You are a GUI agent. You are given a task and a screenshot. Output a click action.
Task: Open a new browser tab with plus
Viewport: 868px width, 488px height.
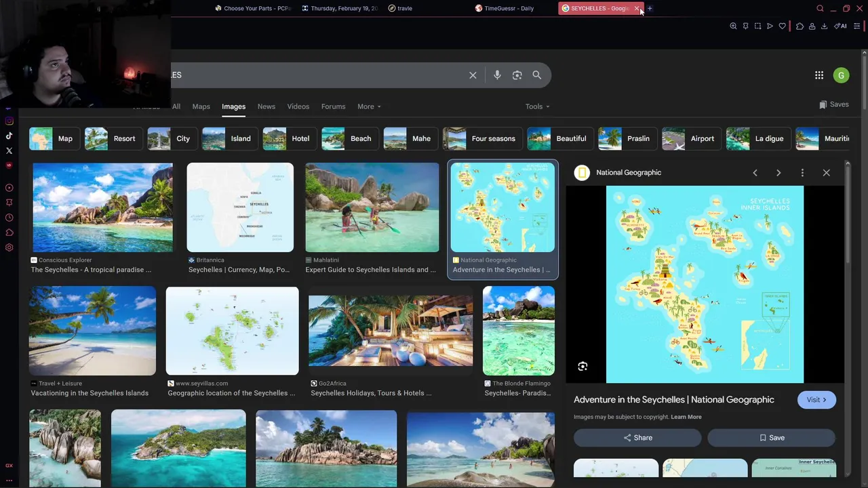point(650,8)
